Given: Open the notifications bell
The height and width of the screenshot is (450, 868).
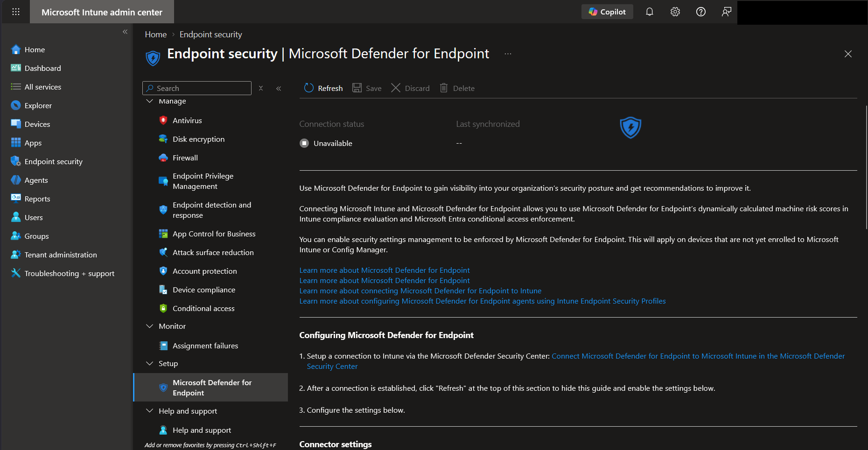Looking at the screenshot, I should pyautogui.click(x=650, y=12).
